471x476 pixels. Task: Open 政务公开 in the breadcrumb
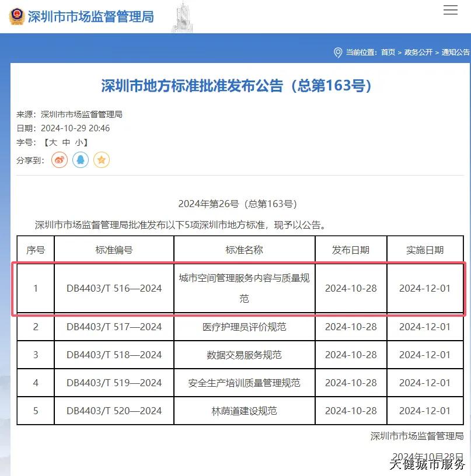pos(418,52)
